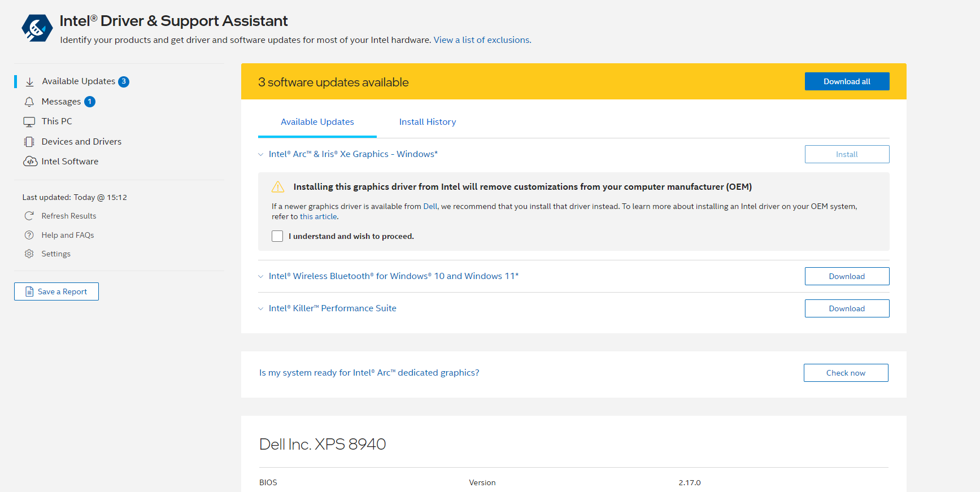The width and height of the screenshot is (980, 492).
Task: Select the This PC monitor icon
Action: coord(29,121)
